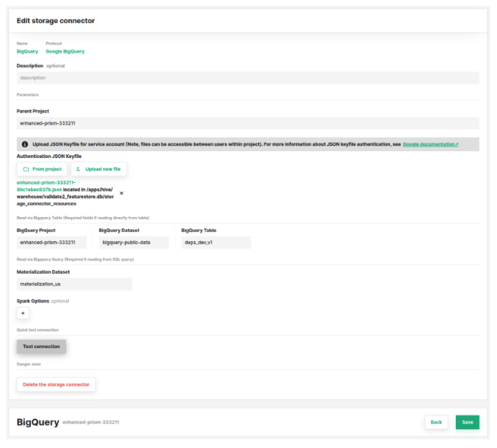Screen dimensions: 497x448
Task: Click the Test connection button
Action: 41,346
